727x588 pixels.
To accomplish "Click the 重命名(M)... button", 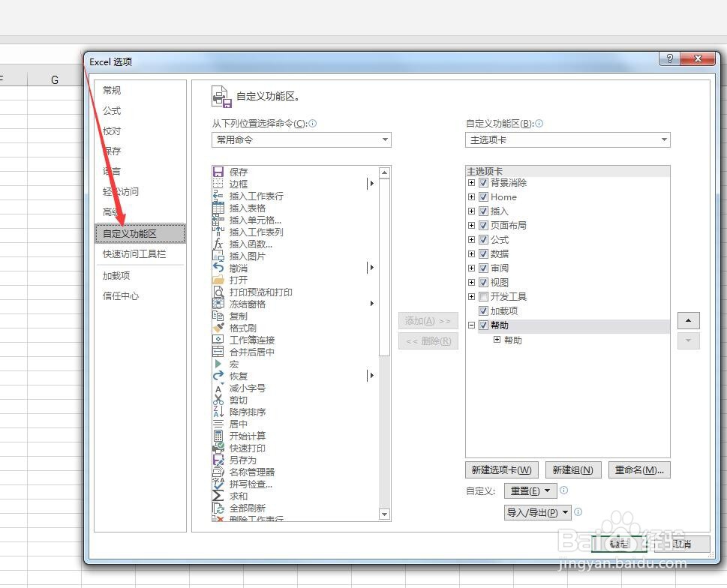I will coord(639,469).
